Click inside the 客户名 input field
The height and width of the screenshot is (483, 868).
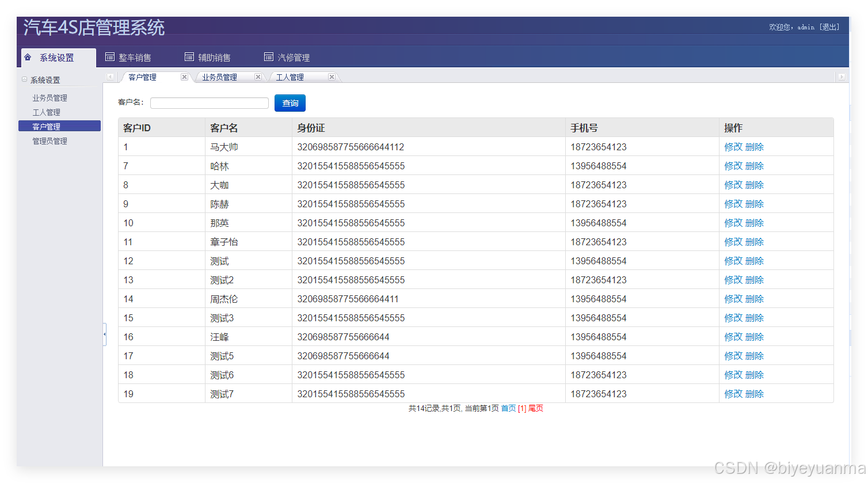point(209,102)
